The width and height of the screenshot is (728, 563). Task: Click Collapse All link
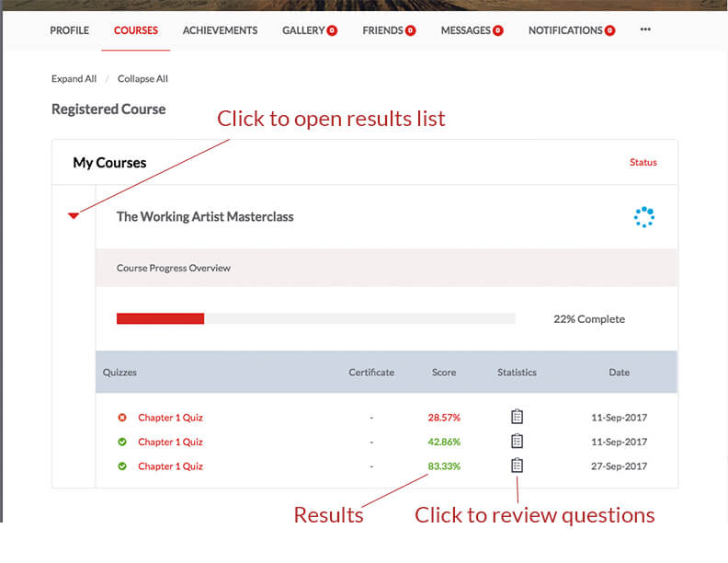click(x=142, y=79)
